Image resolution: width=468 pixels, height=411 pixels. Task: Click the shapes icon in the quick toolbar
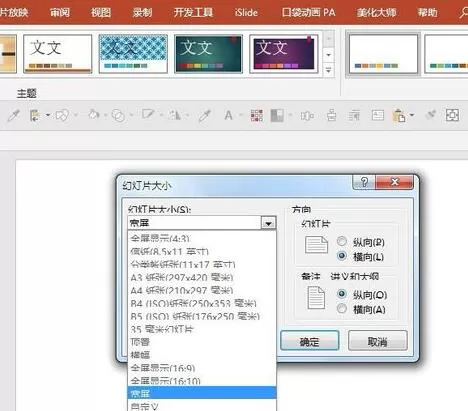(62, 115)
